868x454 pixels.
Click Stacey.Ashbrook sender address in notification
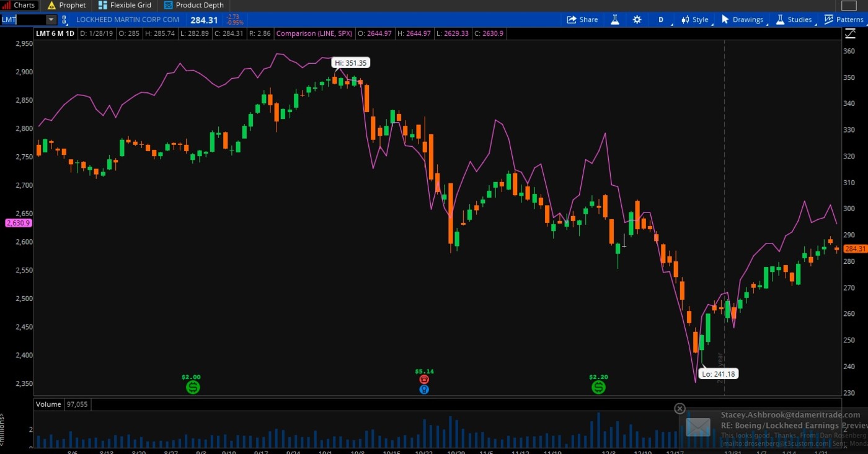tap(790, 415)
